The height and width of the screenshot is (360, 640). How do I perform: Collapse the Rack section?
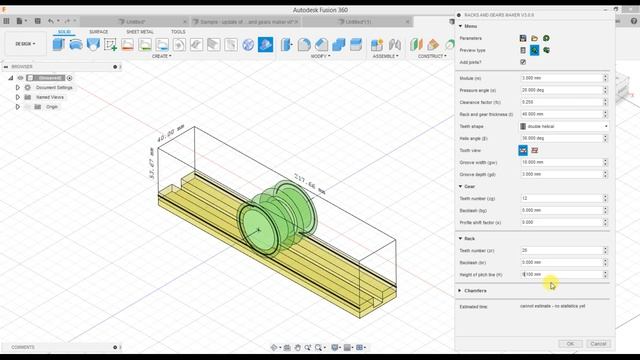pos(460,238)
